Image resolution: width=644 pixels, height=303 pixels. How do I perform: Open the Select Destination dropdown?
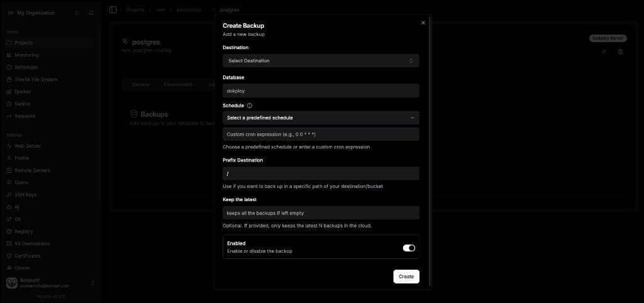click(x=321, y=61)
